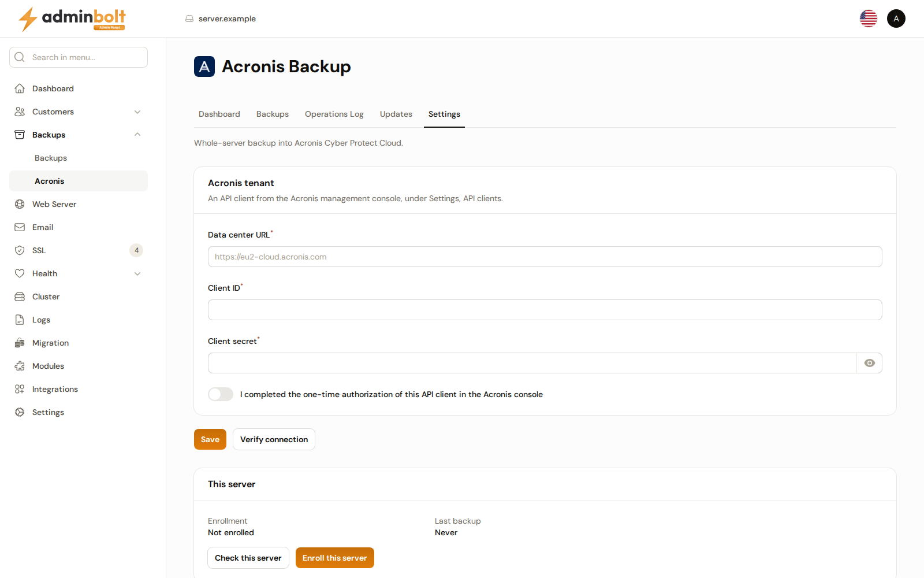This screenshot has height=578, width=924.
Task: Focus the Client secret field
Action: (532, 363)
